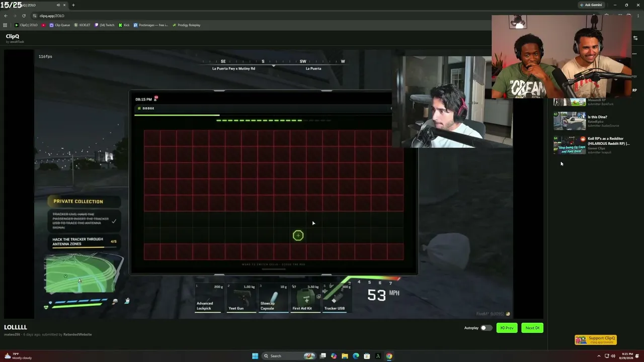Click the Ask Gemini button
The height and width of the screenshot is (362, 644).
point(591,5)
